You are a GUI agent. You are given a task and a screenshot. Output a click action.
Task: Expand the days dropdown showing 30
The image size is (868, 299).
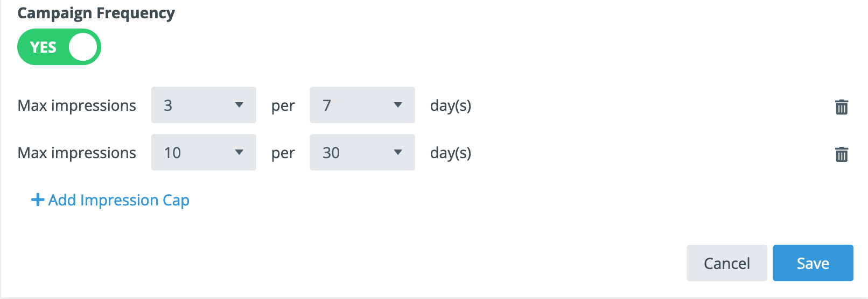point(362,153)
